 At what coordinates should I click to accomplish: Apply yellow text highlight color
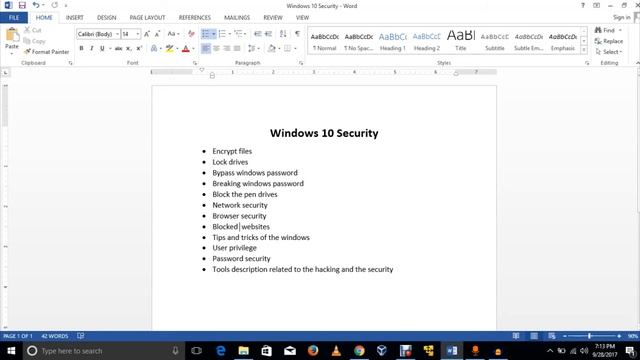(170, 49)
